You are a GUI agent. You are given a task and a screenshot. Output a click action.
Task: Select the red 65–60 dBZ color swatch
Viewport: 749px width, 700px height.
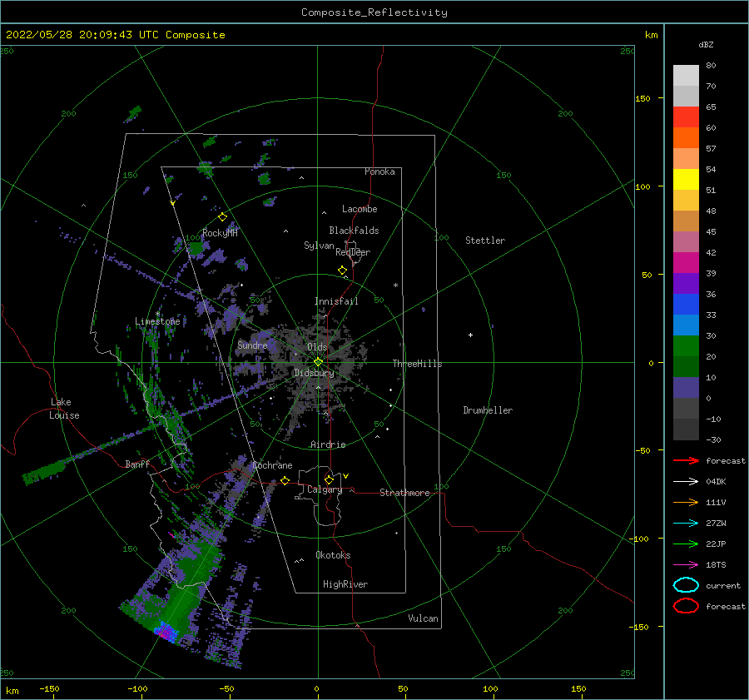click(x=686, y=117)
